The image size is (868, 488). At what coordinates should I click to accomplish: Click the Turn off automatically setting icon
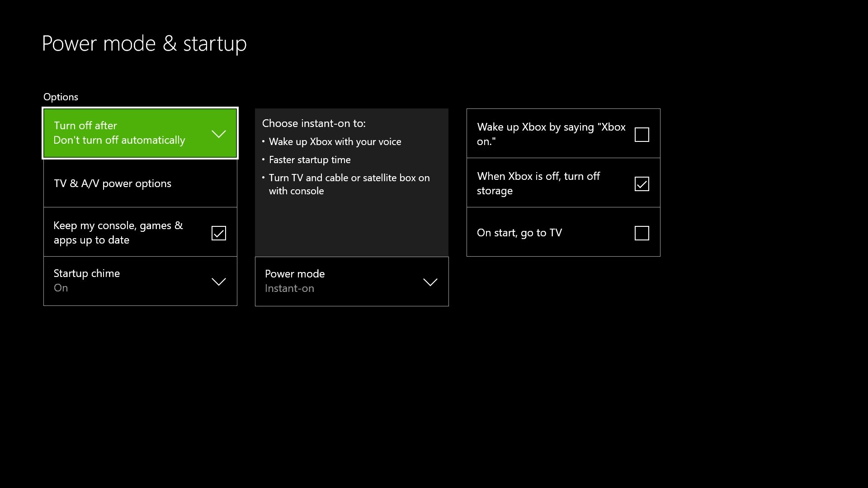[218, 133]
